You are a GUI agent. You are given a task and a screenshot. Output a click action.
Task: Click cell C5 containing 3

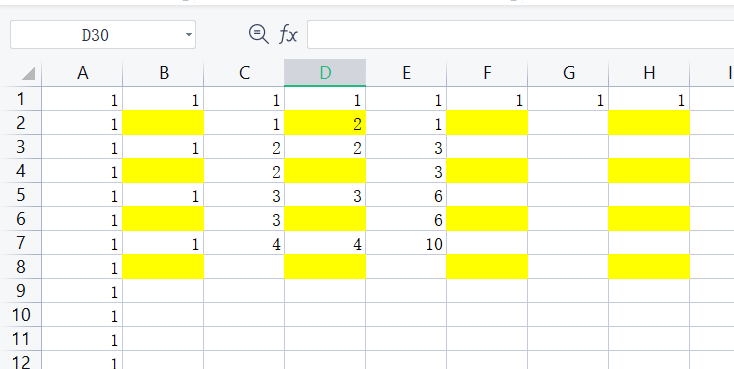[244, 194]
